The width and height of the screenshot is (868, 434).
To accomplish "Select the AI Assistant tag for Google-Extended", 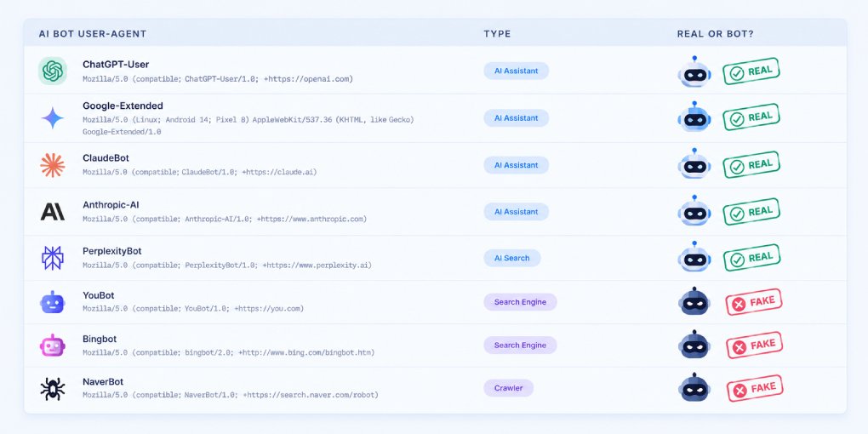I will (516, 118).
